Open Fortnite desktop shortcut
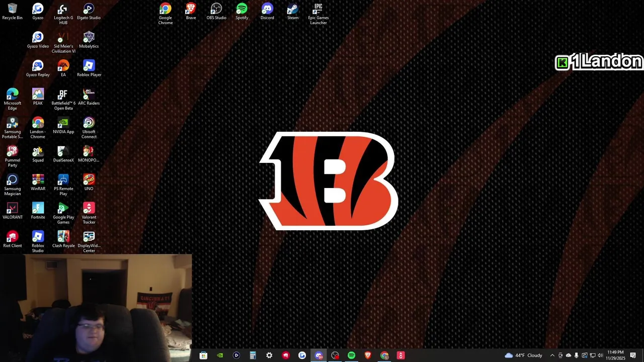Viewport: 644px width, 362px height. 38,211
